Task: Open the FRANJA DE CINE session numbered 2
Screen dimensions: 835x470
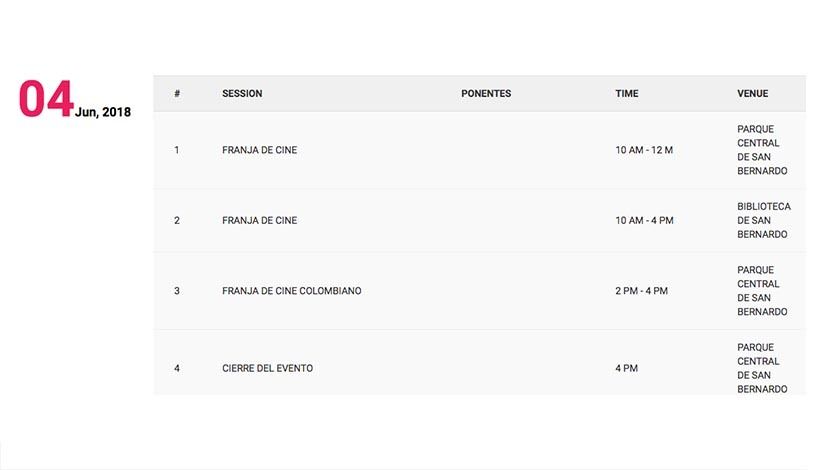Action: [259, 220]
